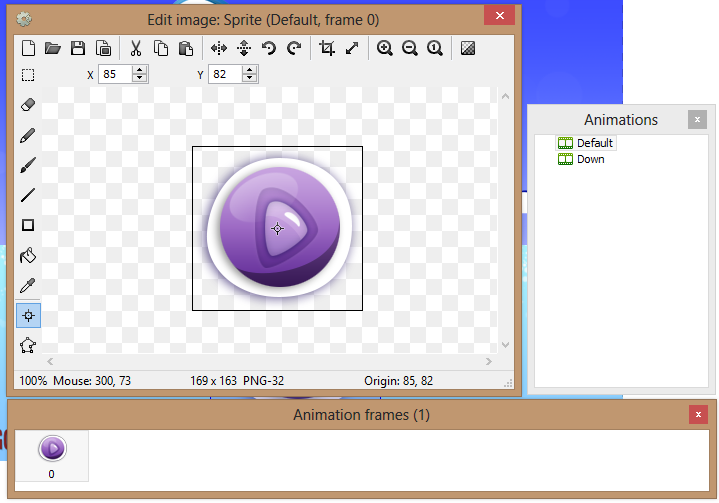Open an image file from disk

coord(53,48)
